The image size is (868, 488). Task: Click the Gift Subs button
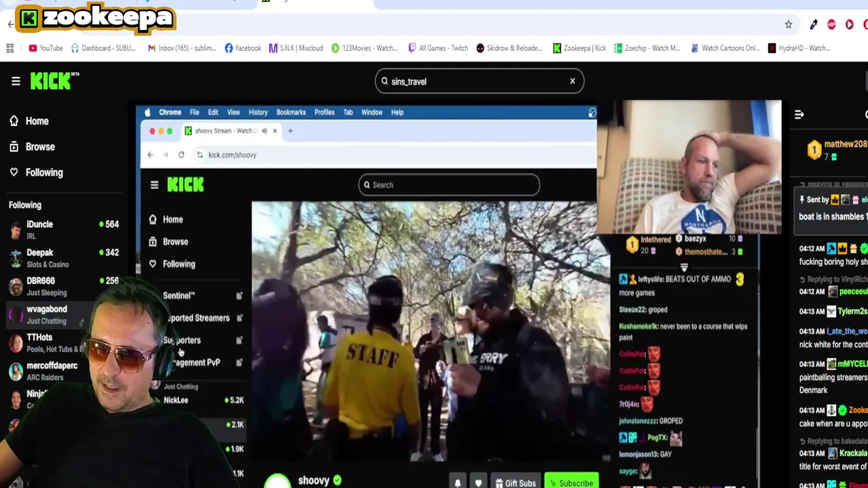click(x=515, y=483)
